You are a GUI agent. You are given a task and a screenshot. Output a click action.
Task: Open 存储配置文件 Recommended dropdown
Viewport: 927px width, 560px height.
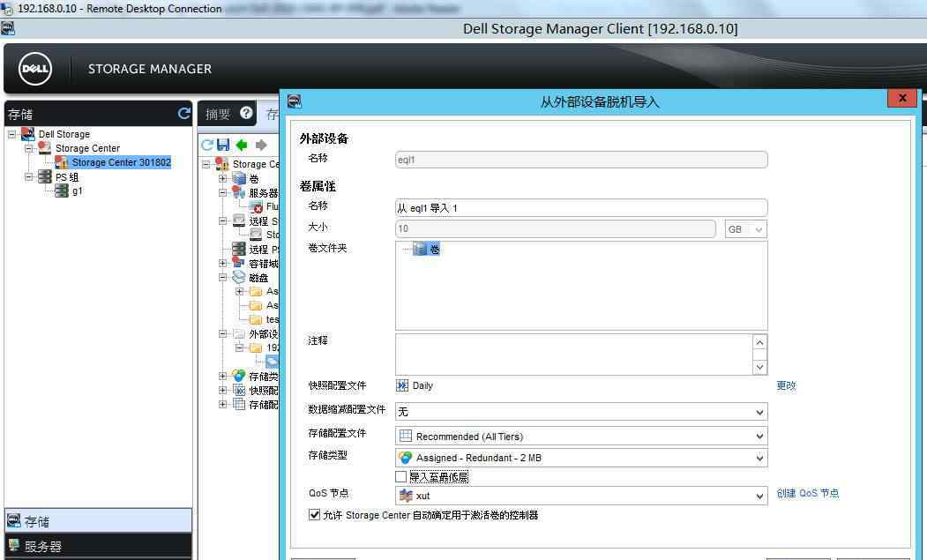581,436
